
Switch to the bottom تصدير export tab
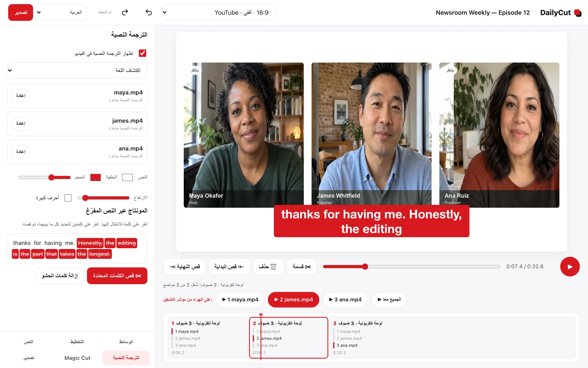point(28,358)
